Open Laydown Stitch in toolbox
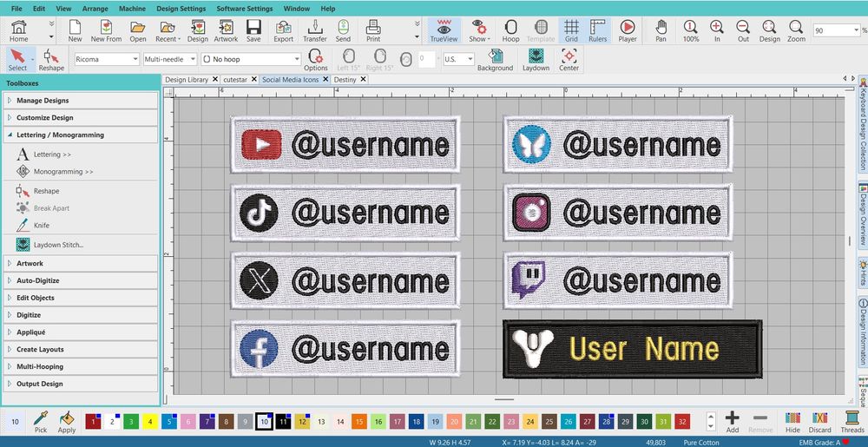Viewport: 868px width, 447px height. click(x=49, y=245)
